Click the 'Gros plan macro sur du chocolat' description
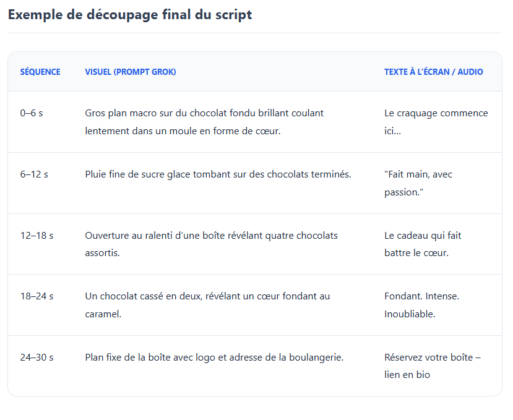This screenshot has width=513, height=420. (x=204, y=122)
